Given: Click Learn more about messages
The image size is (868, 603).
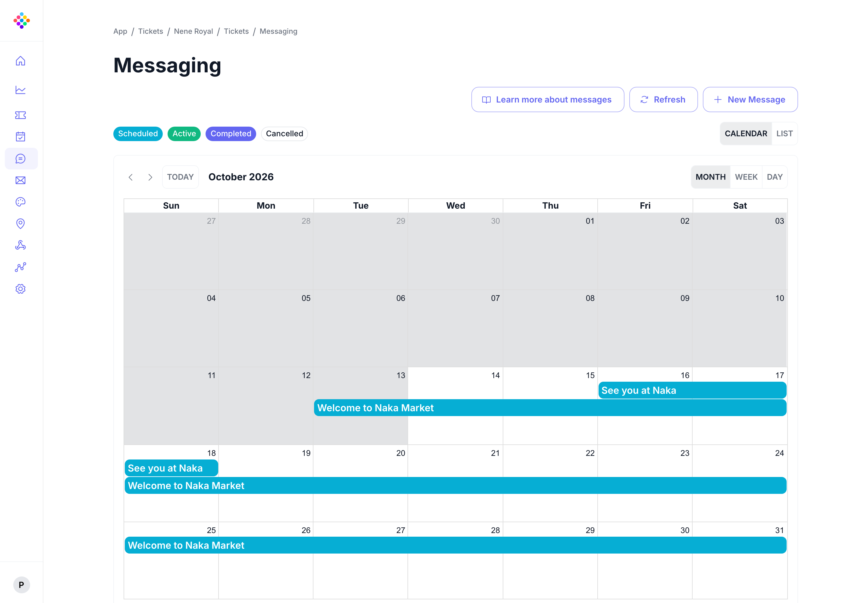Looking at the screenshot, I should point(547,99).
